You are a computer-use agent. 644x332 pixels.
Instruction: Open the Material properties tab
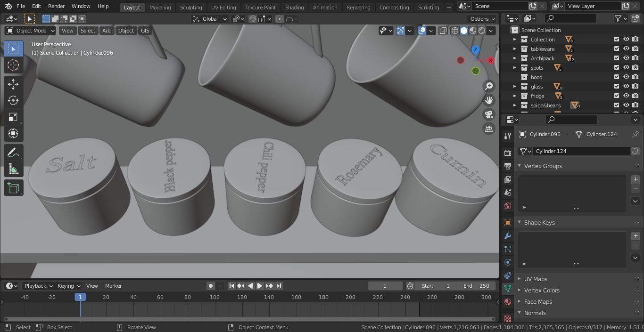click(508, 302)
